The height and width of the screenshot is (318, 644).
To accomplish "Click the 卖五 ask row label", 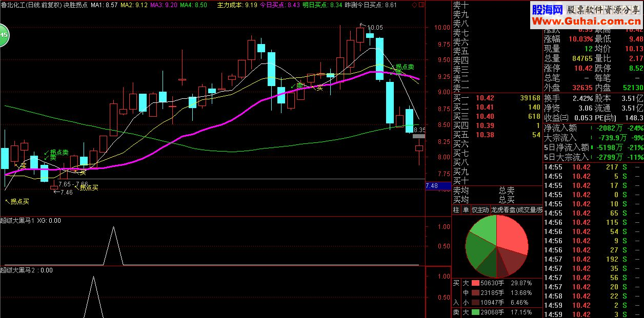I will [x=461, y=51].
